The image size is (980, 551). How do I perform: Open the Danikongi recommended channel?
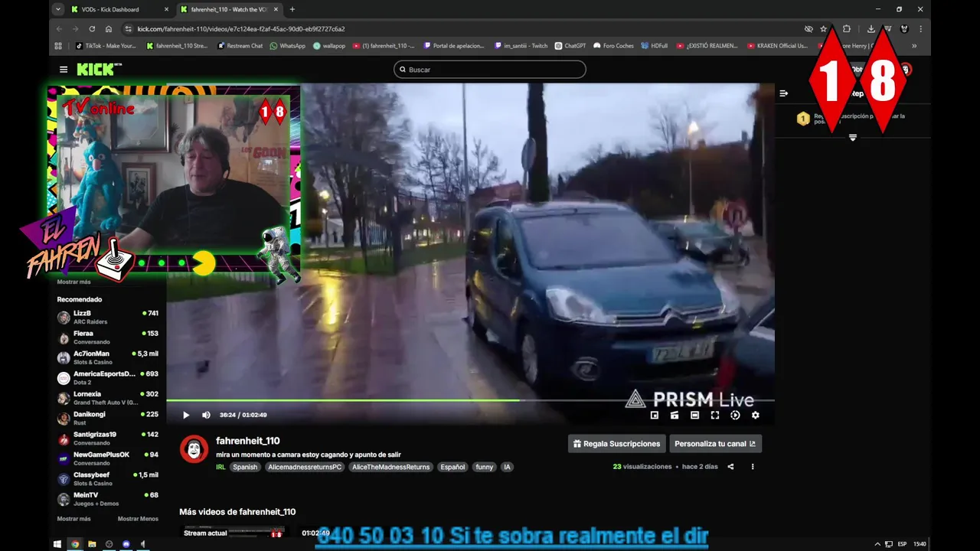108,418
